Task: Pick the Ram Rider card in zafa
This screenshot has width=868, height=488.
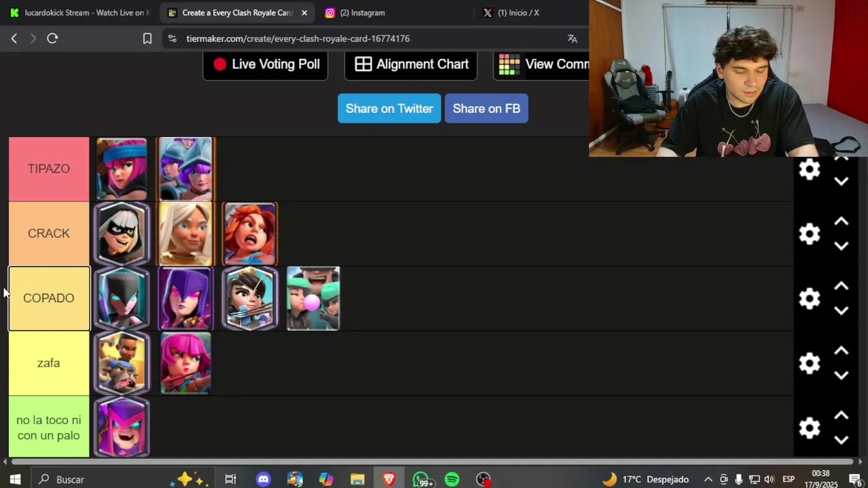Action: [x=121, y=363]
